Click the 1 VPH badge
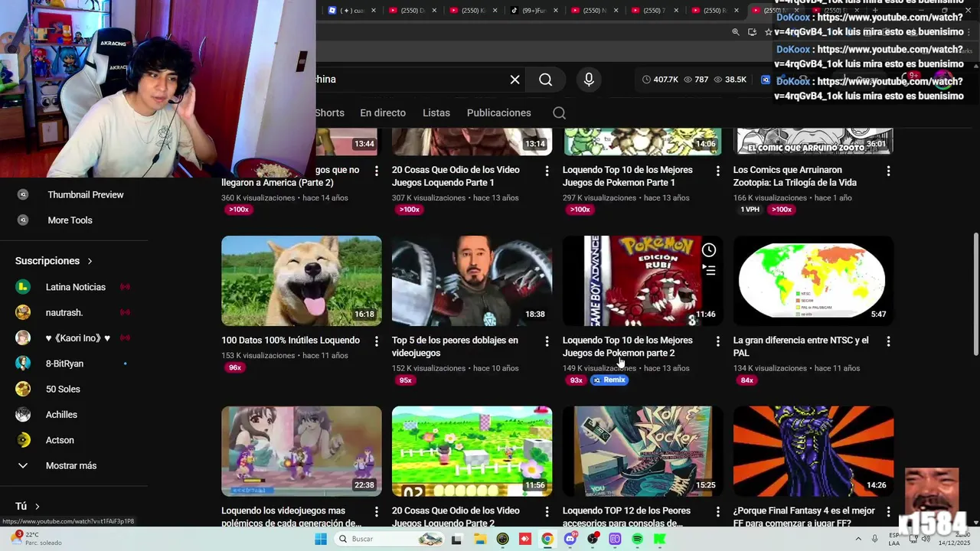 pyautogui.click(x=750, y=210)
